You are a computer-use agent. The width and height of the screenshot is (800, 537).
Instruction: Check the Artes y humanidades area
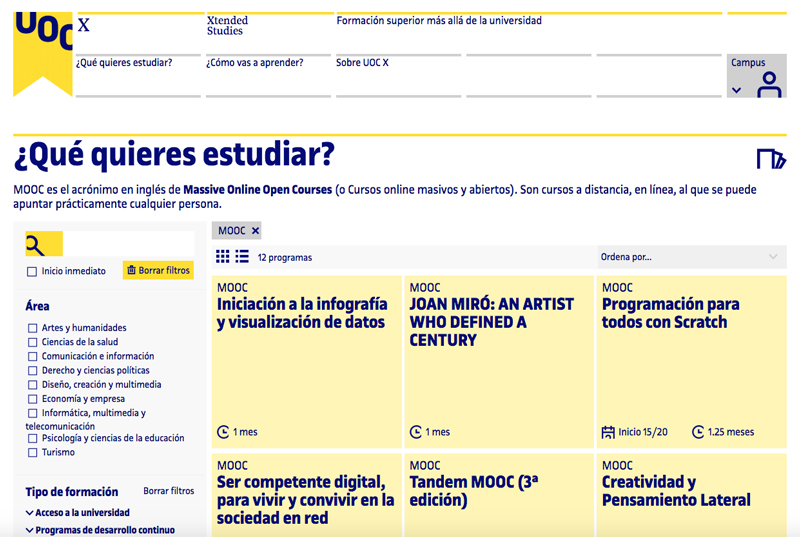[33, 328]
